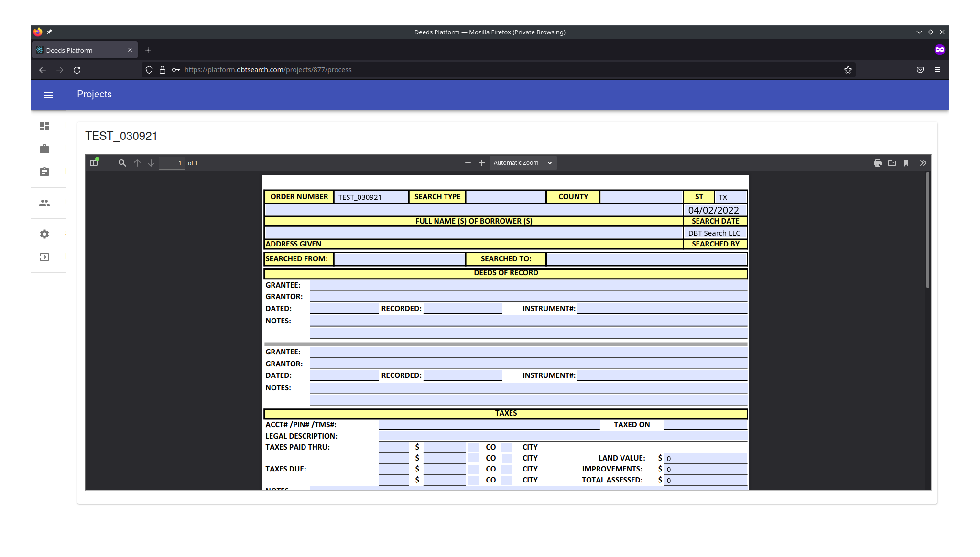Click the logout icon in sidebar
This screenshot has width=980, height=557.
tap(44, 257)
